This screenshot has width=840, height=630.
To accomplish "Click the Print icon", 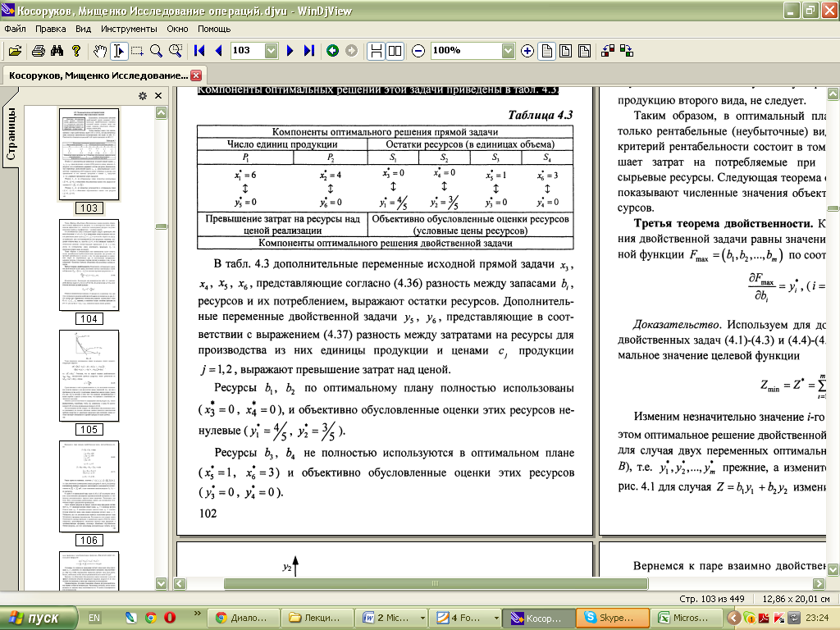I will [x=38, y=51].
